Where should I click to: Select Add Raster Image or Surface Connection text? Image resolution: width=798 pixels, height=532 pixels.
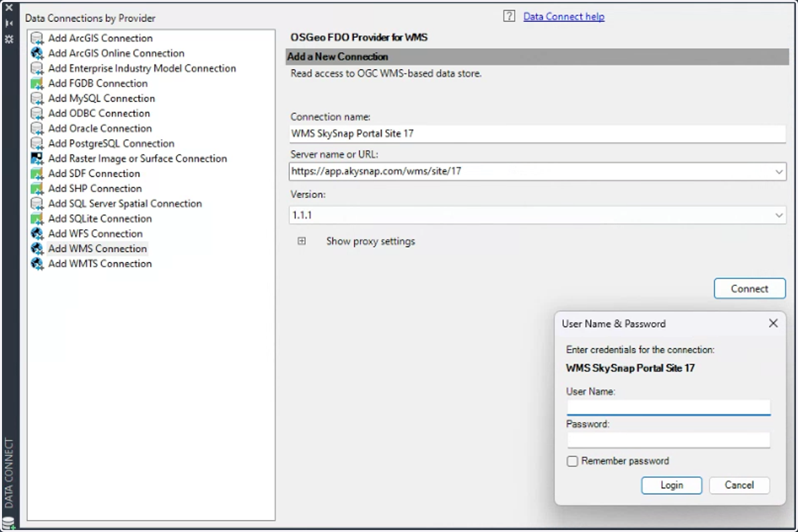pos(138,159)
